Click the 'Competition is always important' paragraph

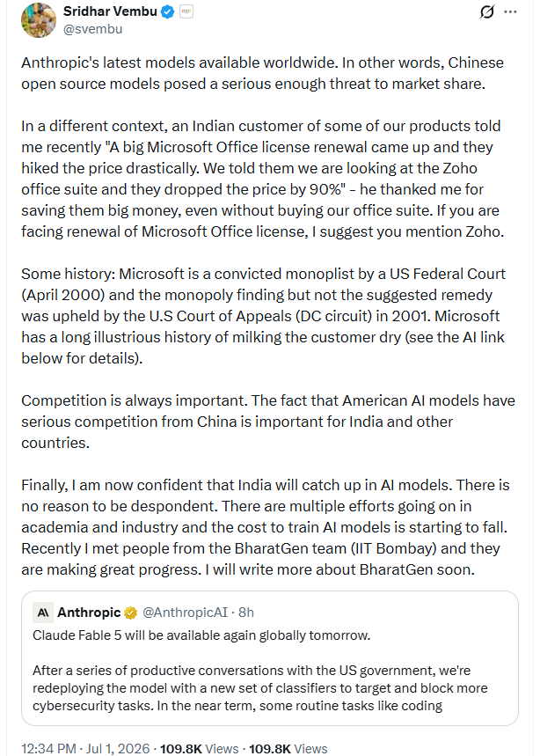pyautogui.click(x=268, y=422)
